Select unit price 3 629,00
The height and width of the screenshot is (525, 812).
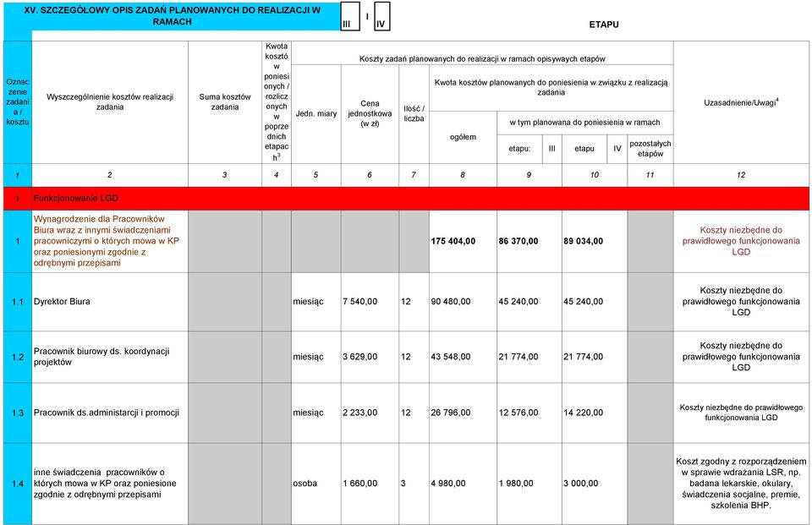[360, 357]
